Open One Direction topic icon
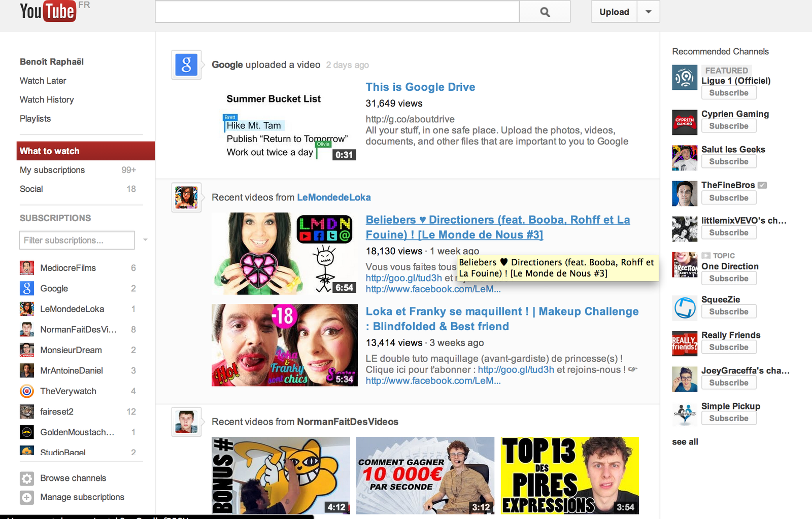The image size is (812, 519). [x=685, y=264]
